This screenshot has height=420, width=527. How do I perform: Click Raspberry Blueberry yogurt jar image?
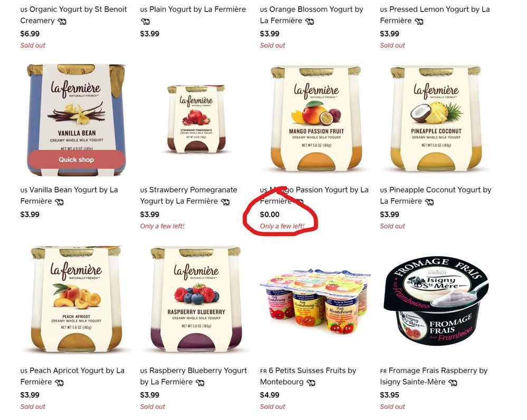pyautogui.click(x=196, y=299)
